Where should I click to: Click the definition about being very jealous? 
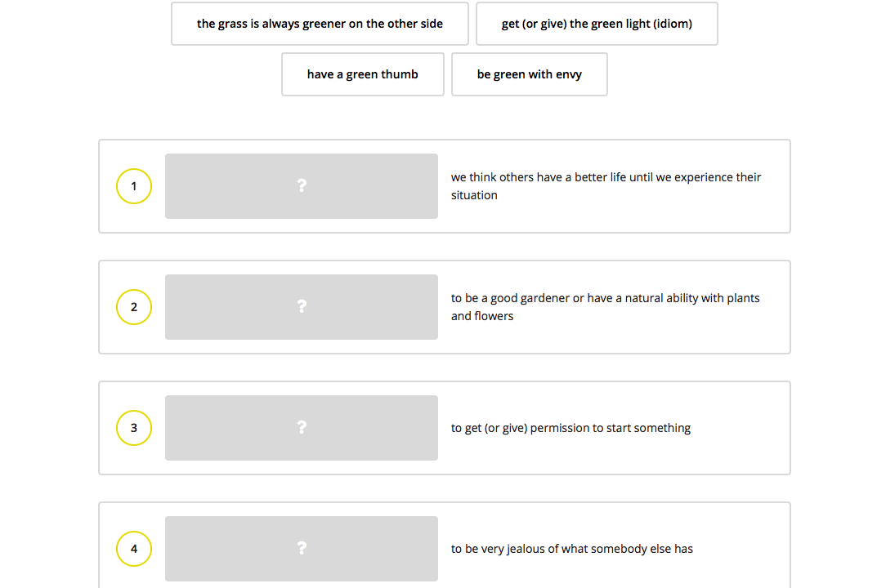click(x=571, y=549)
